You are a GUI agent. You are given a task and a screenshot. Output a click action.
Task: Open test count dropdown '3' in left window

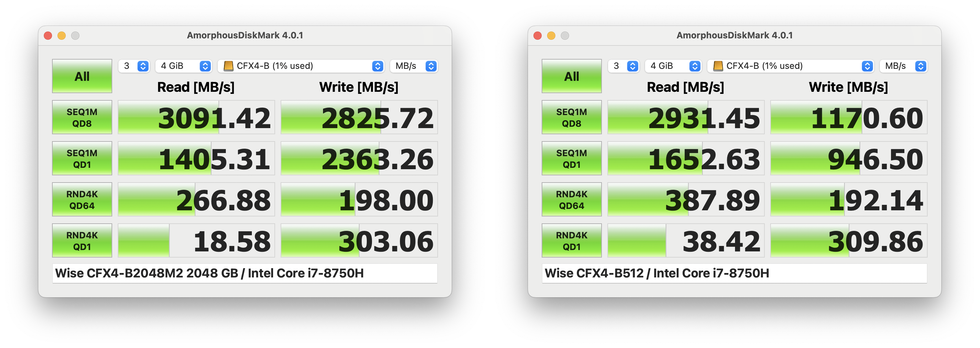(134, 66)
